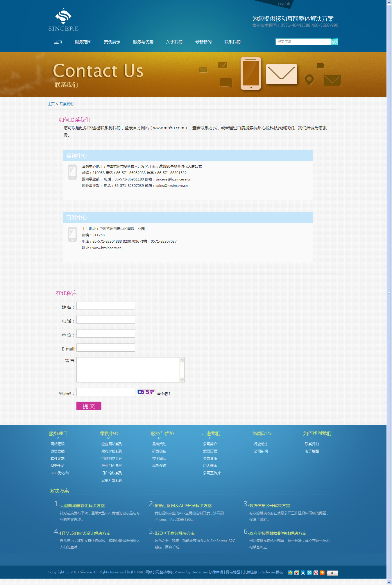
Task: Click the page scrollbar down arrow
Action: 389,582
